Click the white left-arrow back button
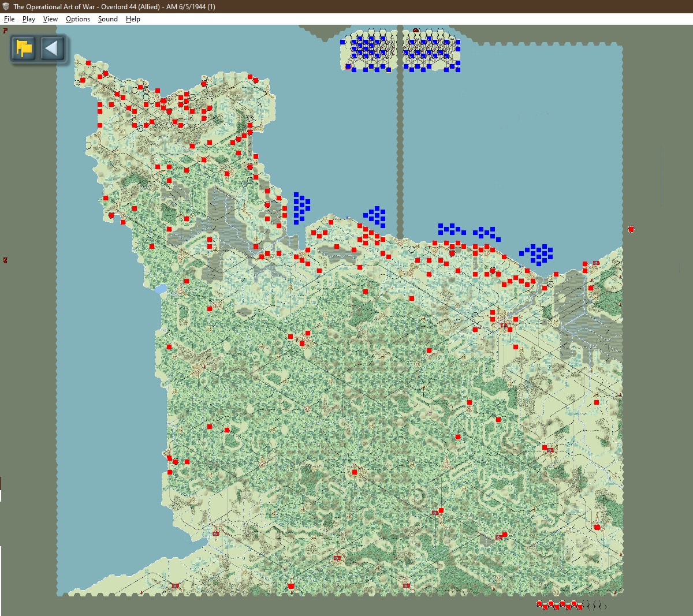Viewport: 693px width, 616px height. [x=52, y=48]
